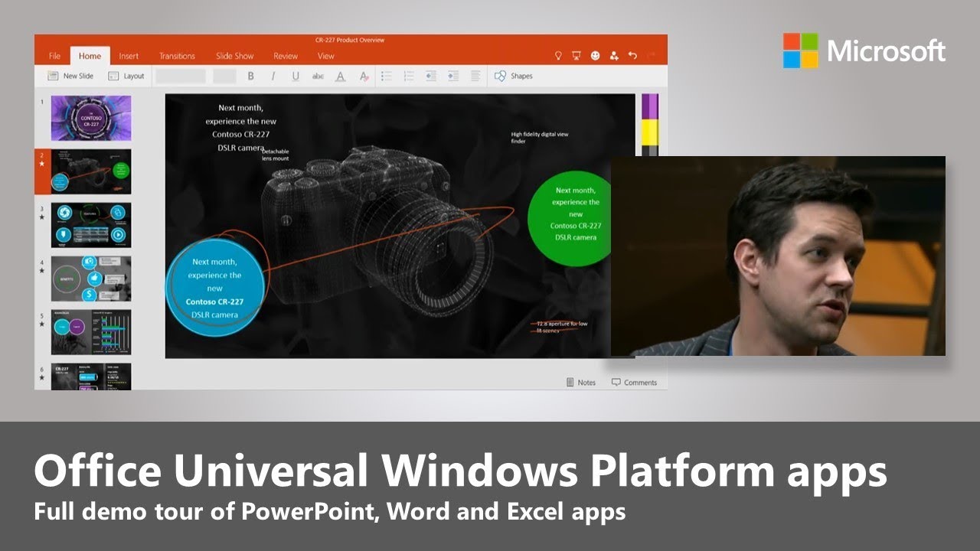980x551 pixels.
Task: Click the Microsoft logo
Action: (864, 51)
